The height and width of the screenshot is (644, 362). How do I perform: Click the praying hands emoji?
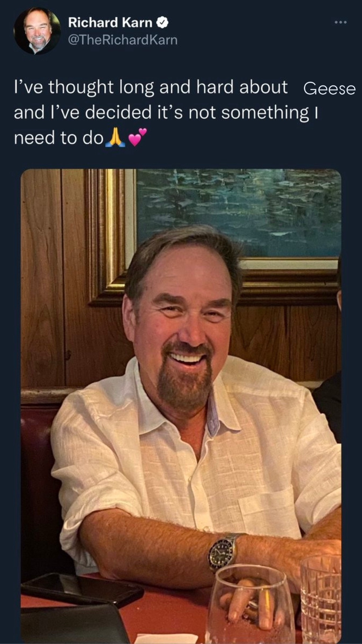tap(114, 138)
